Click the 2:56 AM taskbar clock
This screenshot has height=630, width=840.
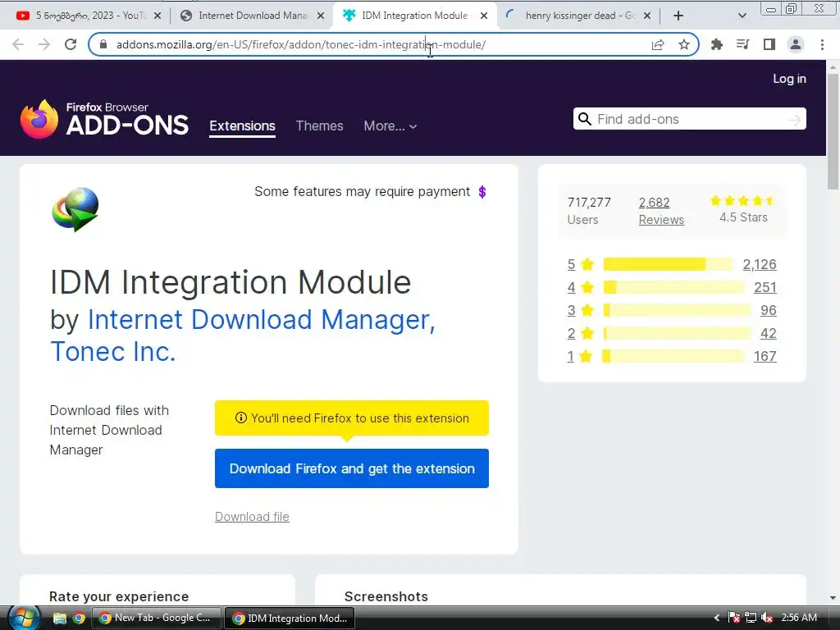[x=799, y=618]
